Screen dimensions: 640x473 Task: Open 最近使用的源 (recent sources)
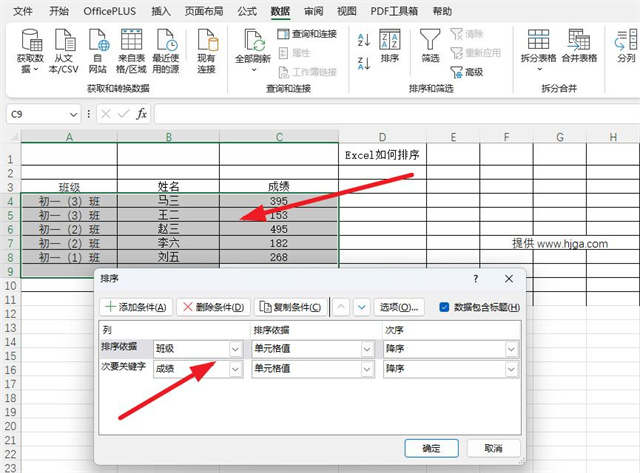pyautogui.click(x=166, y=51)
